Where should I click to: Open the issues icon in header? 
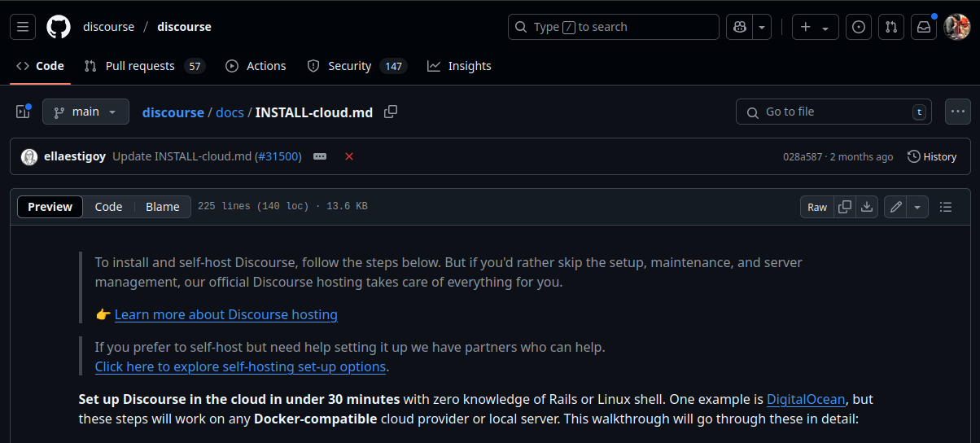click(859, 27)
